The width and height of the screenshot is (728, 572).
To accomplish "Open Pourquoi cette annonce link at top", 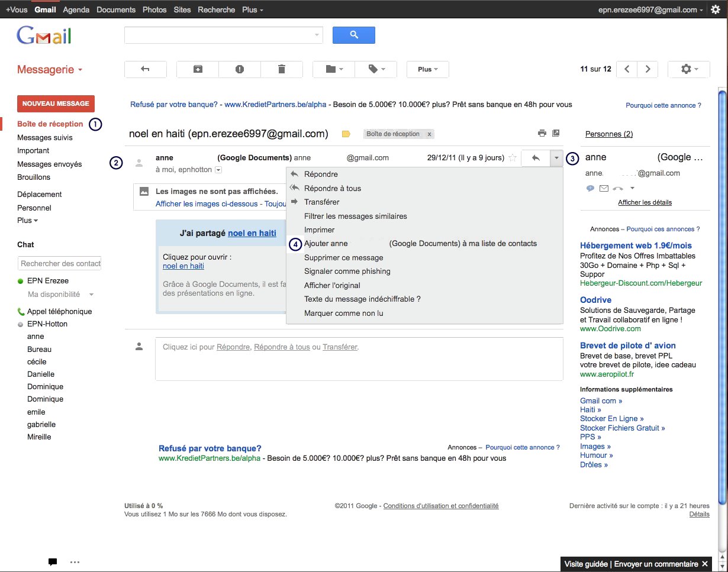I will [663, 105].
